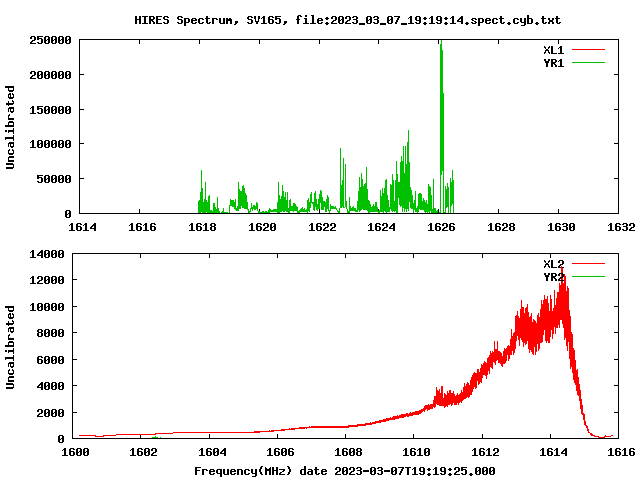Click the 1620 x-axis tick label

(262, 227)
